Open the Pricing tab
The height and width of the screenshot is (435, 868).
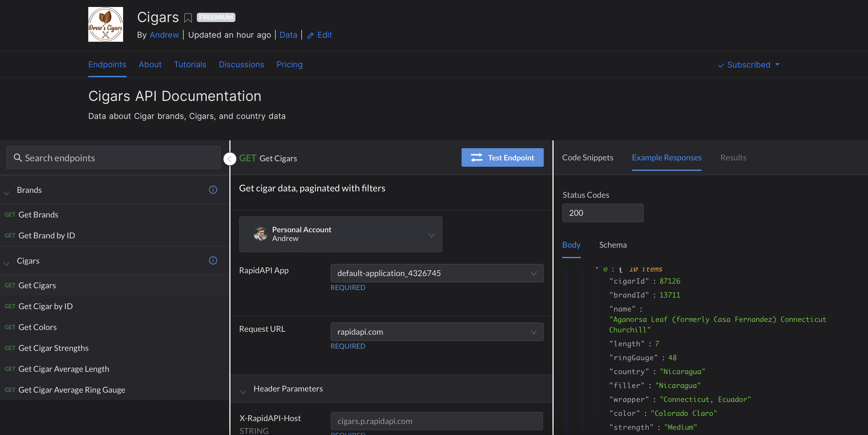(x=289, y=64)
